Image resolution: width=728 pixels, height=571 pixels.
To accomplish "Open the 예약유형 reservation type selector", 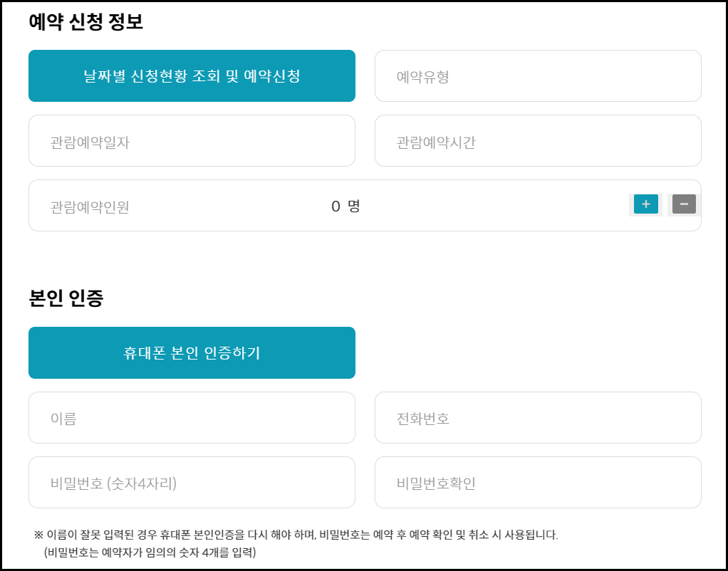I will [536, 75].
